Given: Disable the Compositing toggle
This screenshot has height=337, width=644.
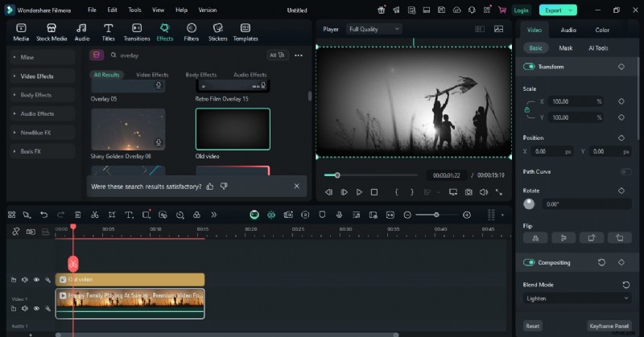Looking at the screenshot, I should click(x=529, y=262).
